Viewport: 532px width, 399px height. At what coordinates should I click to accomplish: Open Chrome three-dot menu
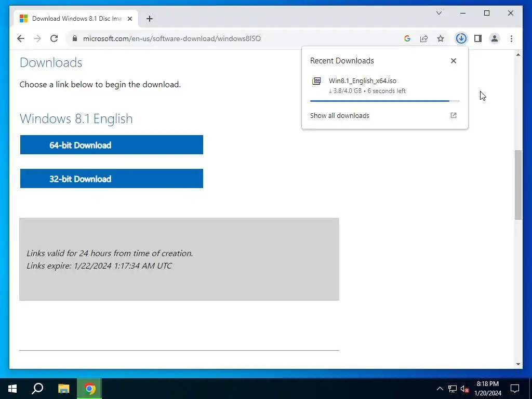point(511,38)
